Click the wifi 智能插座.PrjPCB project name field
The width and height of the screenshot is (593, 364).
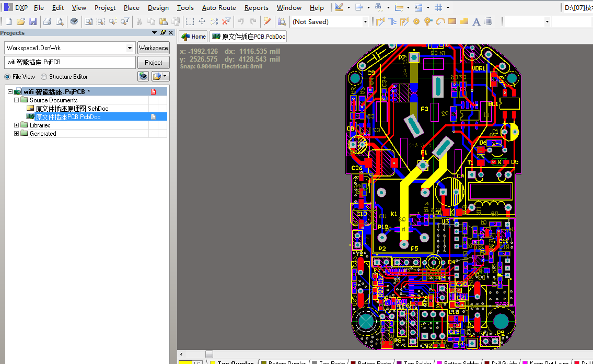(x=70, y=62)
